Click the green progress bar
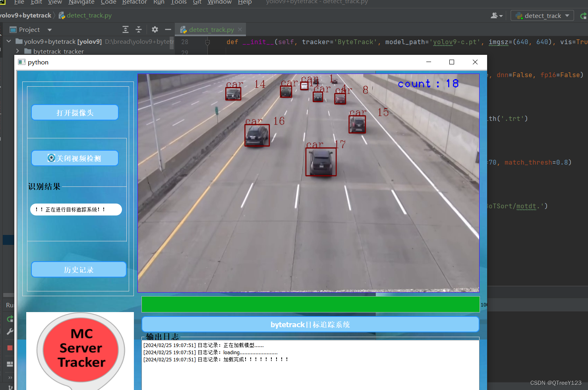The height and width of the screenshot is (390, 588). coord(310,305)
